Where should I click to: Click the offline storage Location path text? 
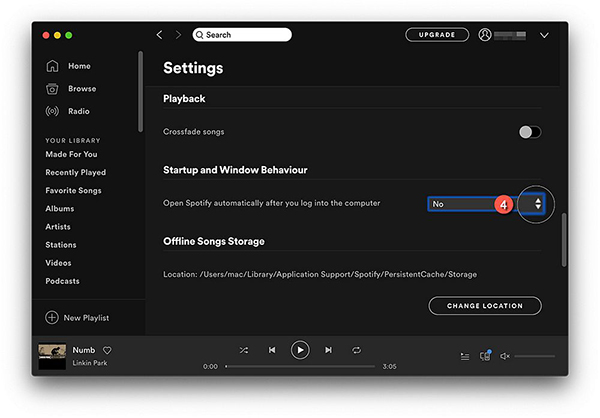320,274
